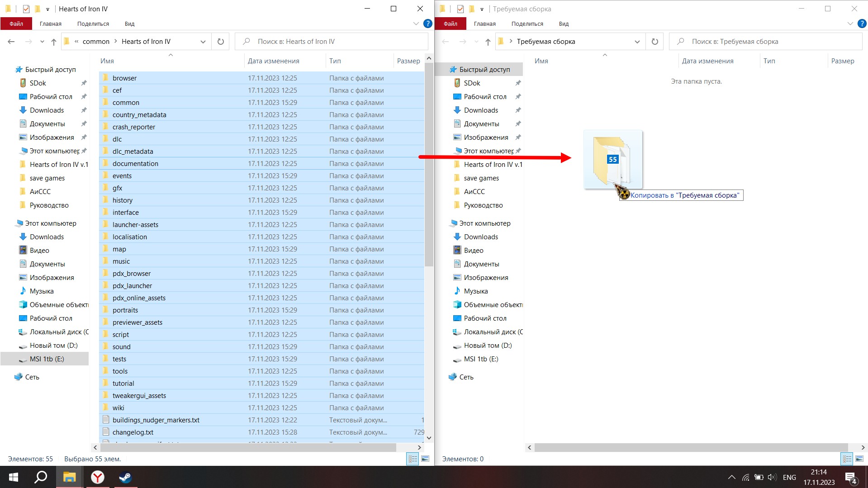The width and height of the screenshot is (868, 488).
Task: Open Файл menu in left window
Action: pos(16,24)
